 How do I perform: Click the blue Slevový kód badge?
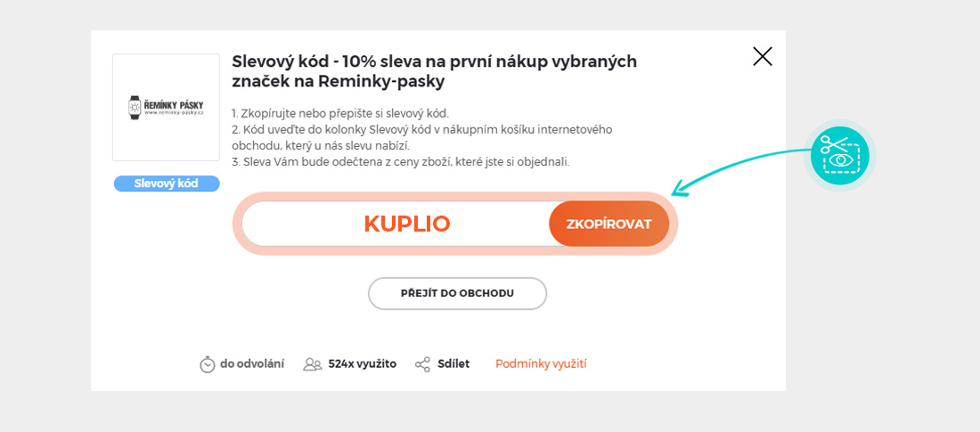pyautogui.click(x=167, y=183)
